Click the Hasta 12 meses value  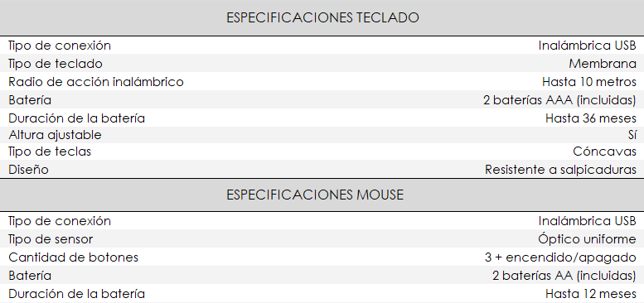coord(591,294)
